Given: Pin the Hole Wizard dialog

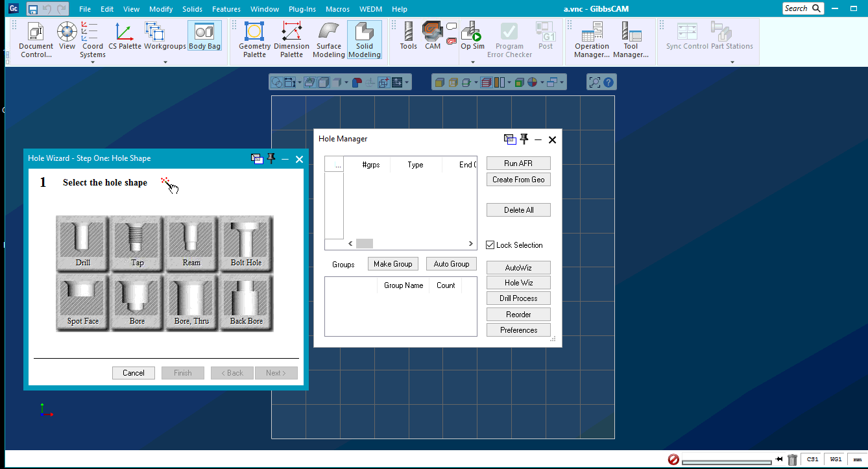Looking at the screenshot, I should tap(271, 158).
